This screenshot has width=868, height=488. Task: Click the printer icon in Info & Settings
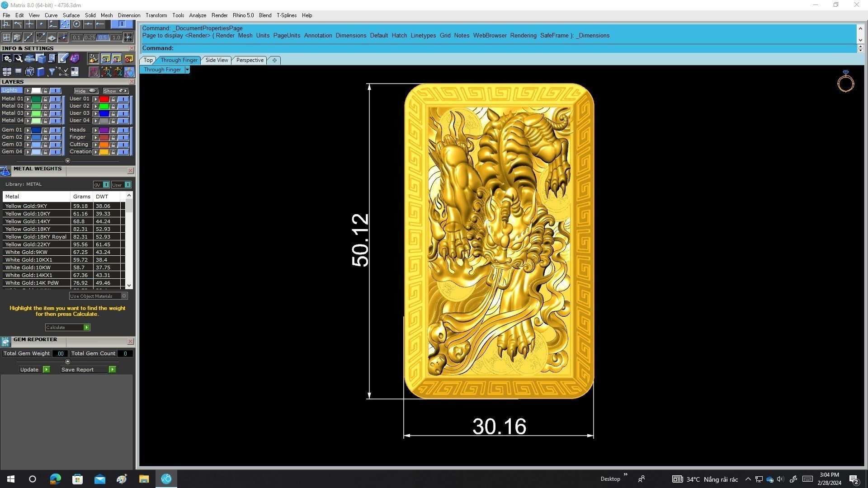coord(29,58)
